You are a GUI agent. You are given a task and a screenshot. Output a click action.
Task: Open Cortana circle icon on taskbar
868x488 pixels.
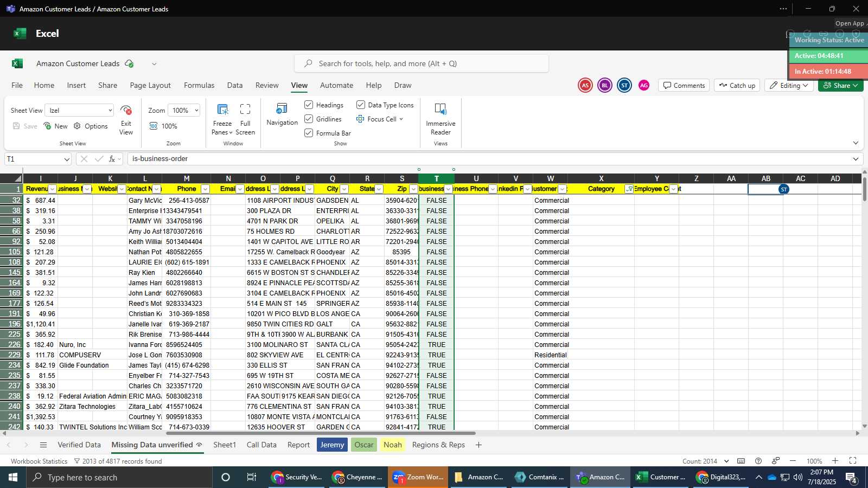(x=226, y=477)
